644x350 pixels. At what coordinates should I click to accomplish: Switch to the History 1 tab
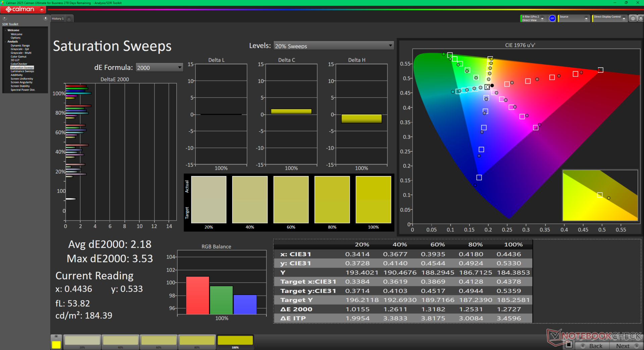pos(57,19)
